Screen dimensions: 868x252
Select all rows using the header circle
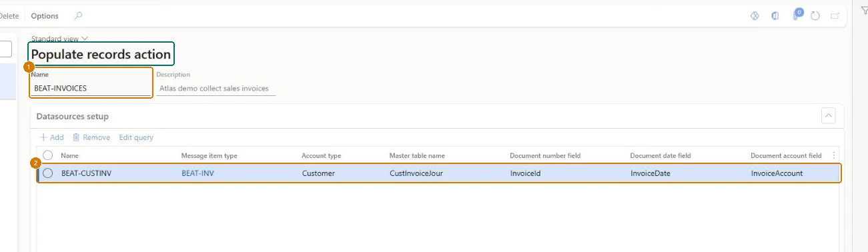[x=47, y=155]
